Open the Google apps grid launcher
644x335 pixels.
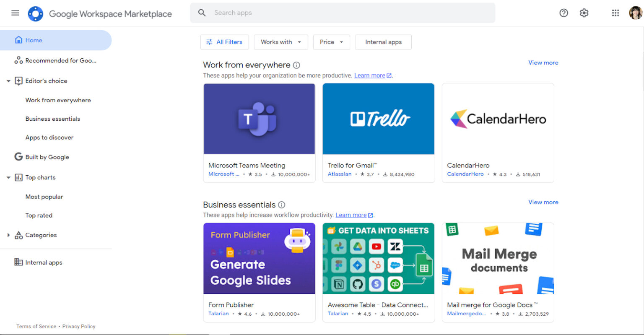(615, 13)
